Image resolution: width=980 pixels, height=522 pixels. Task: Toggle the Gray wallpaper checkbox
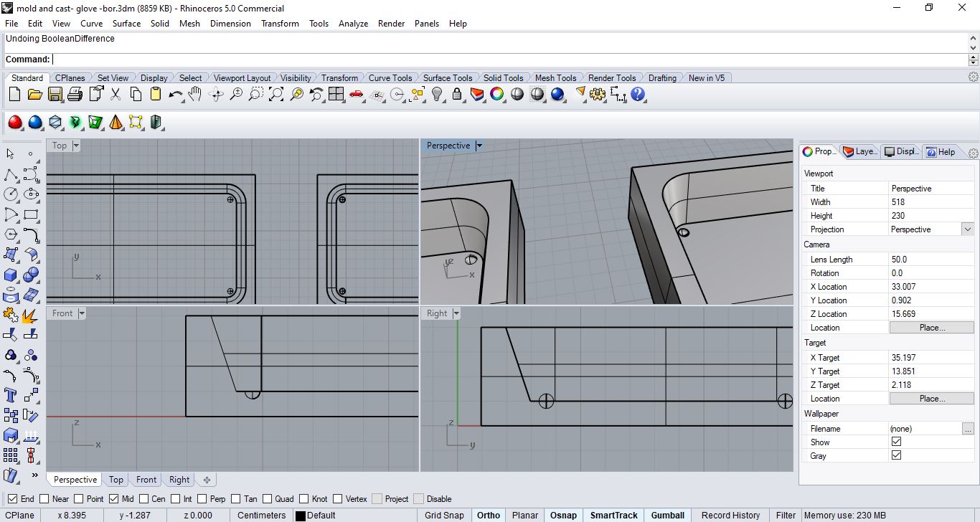tap(896, 455)
